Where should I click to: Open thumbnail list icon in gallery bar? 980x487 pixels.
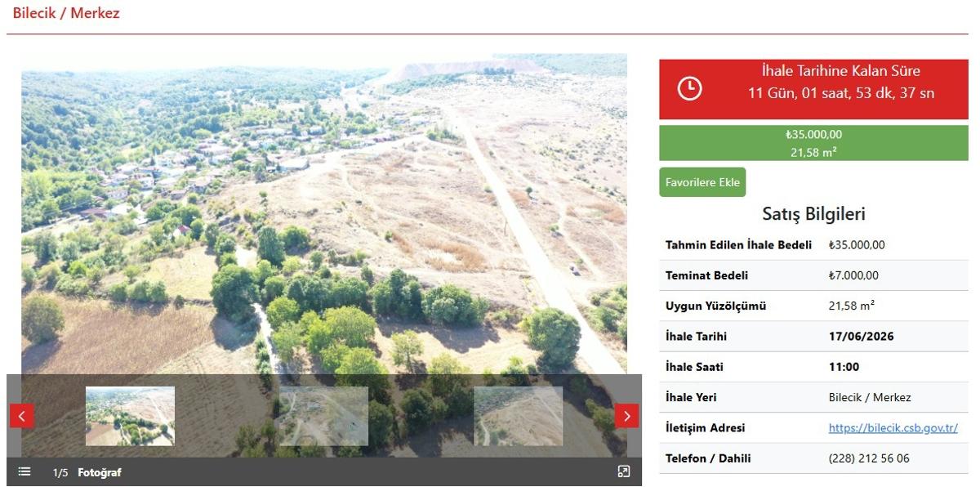pyautogui.click(x=24, y=471)
